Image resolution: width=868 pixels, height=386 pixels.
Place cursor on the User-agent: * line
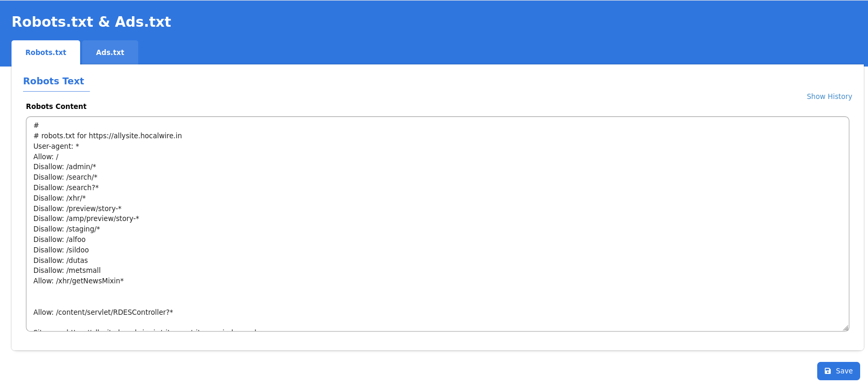56,146
